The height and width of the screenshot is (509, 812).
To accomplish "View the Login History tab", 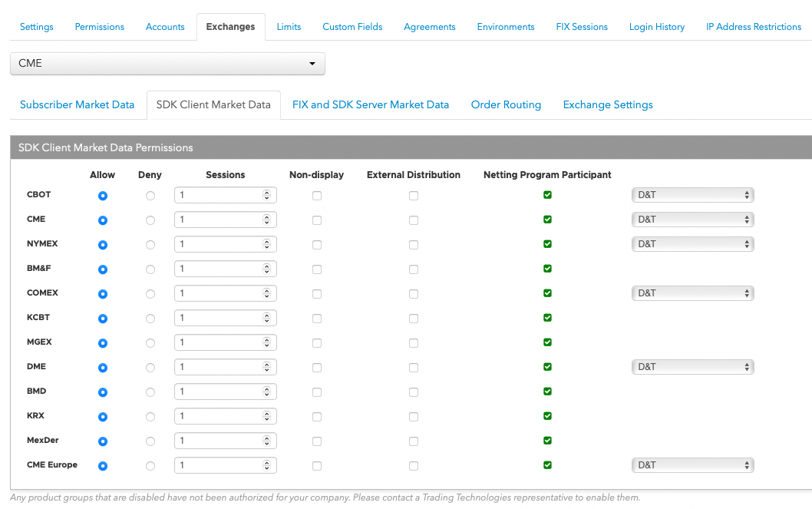I will (x=657, y=27).
